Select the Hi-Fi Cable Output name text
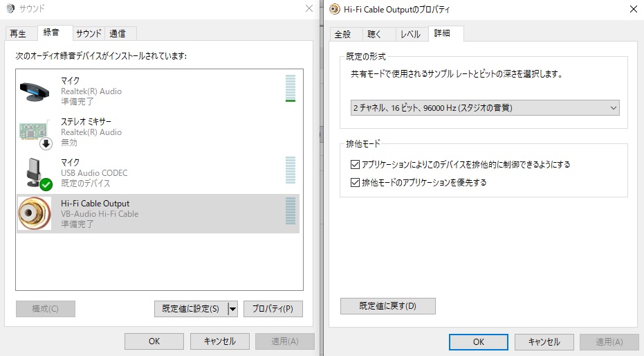Screen dimensions: 644x356 pyautogui.click(x=95, y=204)
